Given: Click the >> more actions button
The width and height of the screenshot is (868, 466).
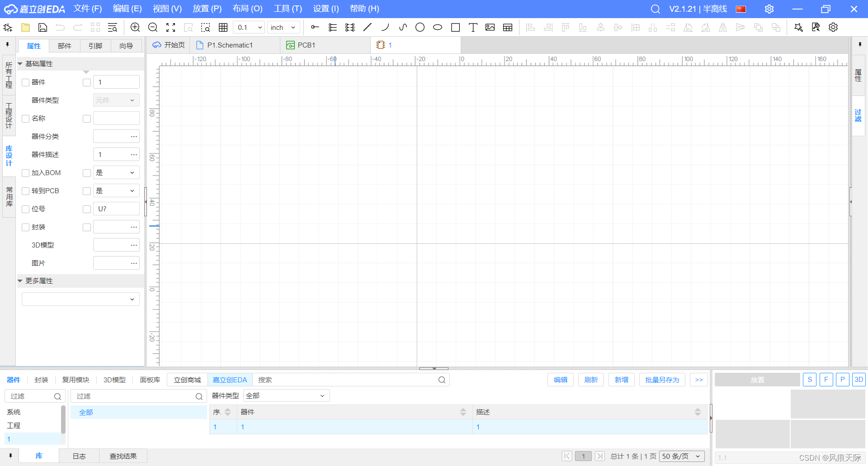Looking at the screenshot, I should click(699, 380).
